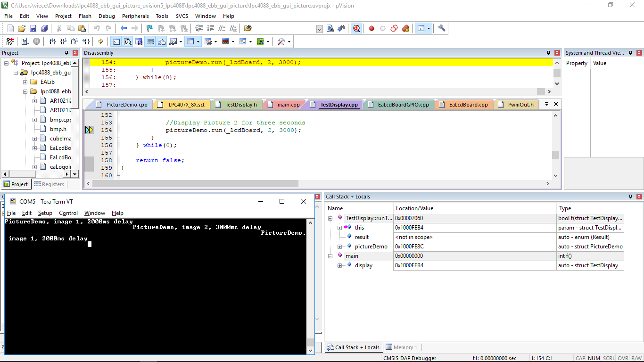This screenshot has width=644, height=362.
Task: Open the Registers panel tab
Action: (49, 184)
